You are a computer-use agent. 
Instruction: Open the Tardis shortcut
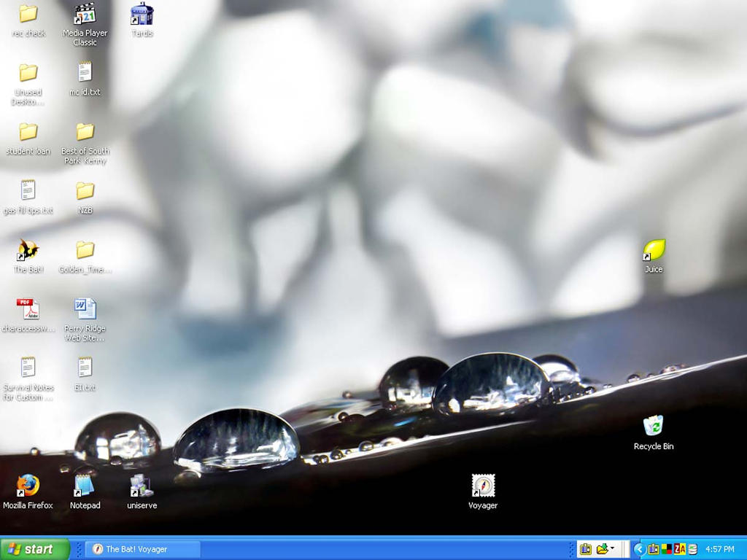142,20
